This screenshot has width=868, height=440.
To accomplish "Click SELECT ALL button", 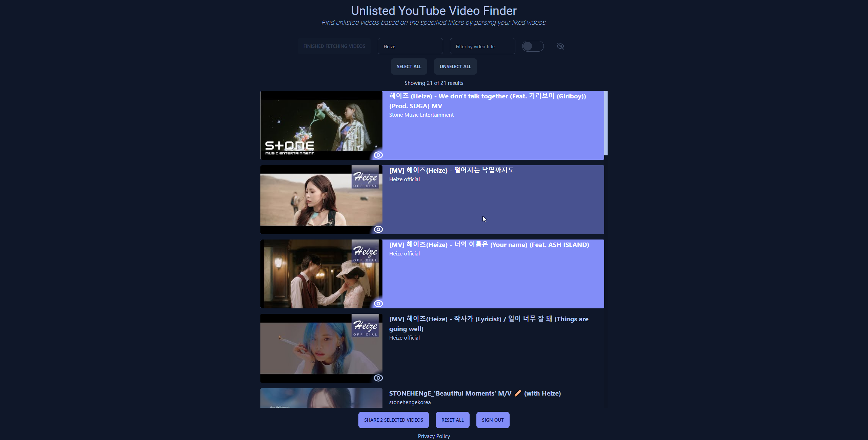I will (409, 66).
